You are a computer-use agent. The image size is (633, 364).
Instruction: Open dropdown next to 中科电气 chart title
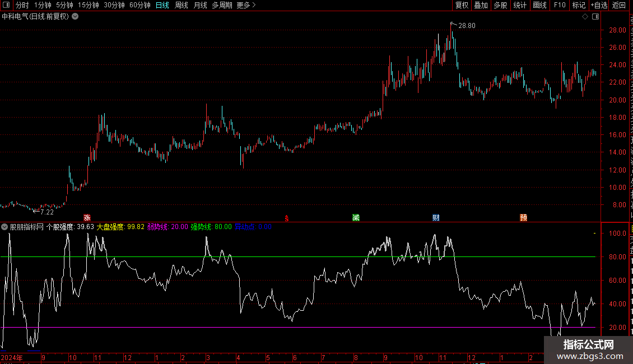point(75,17)
